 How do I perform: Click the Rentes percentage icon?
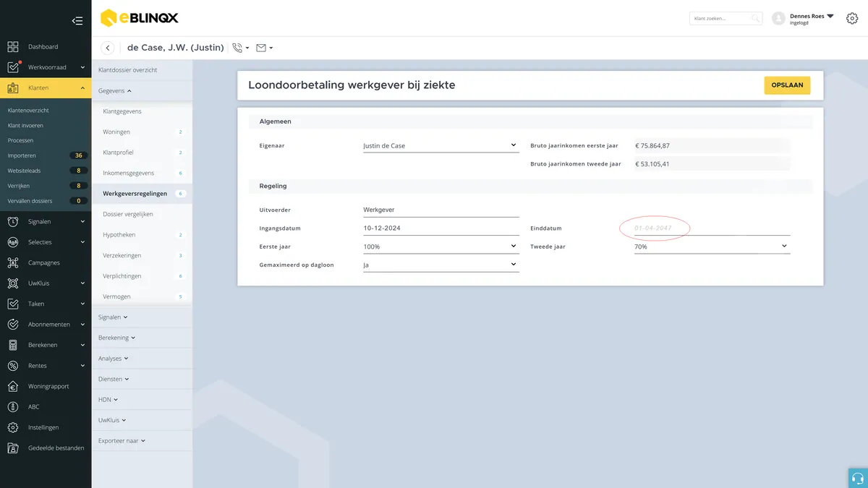pyautogui.click(x=13, y=366)
